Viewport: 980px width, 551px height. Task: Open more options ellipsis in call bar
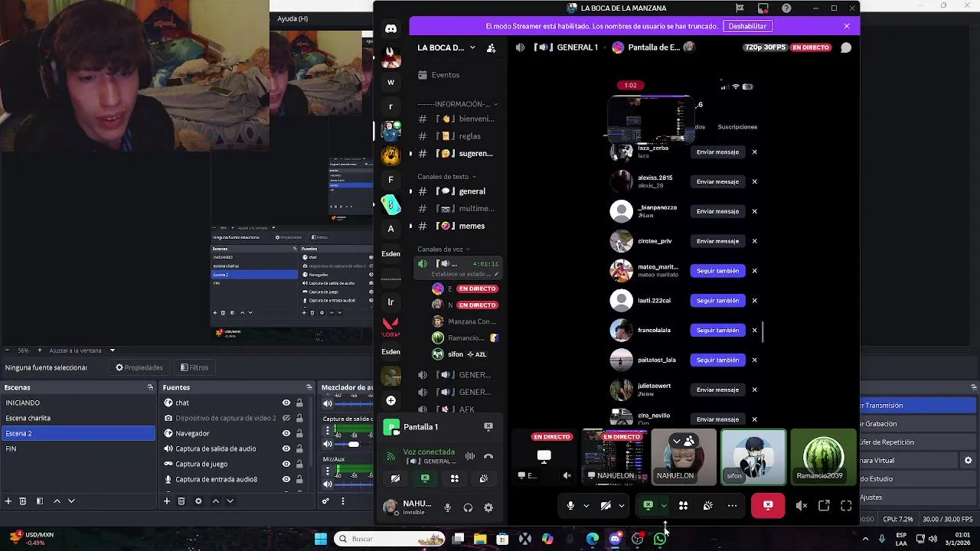coord(732,506)
